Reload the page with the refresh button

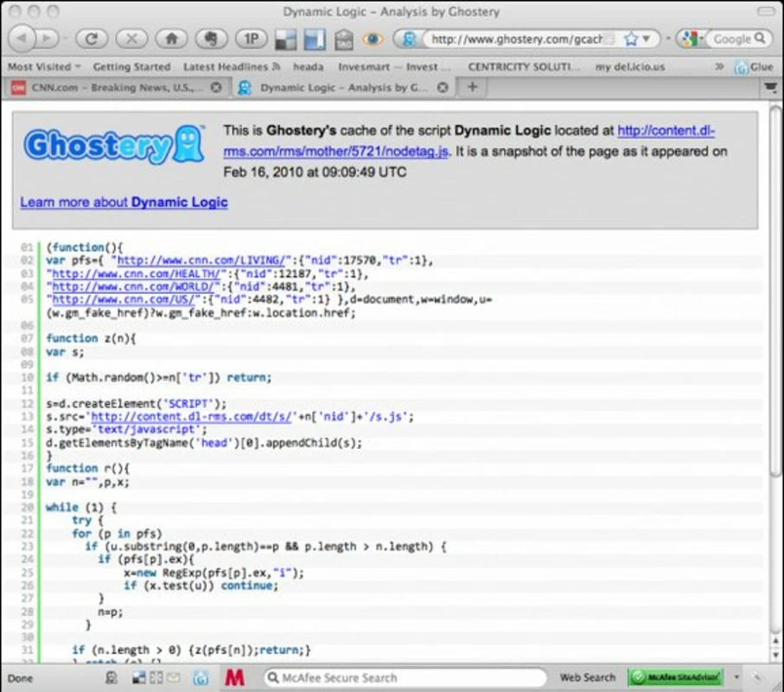click(x=92, y=39)
